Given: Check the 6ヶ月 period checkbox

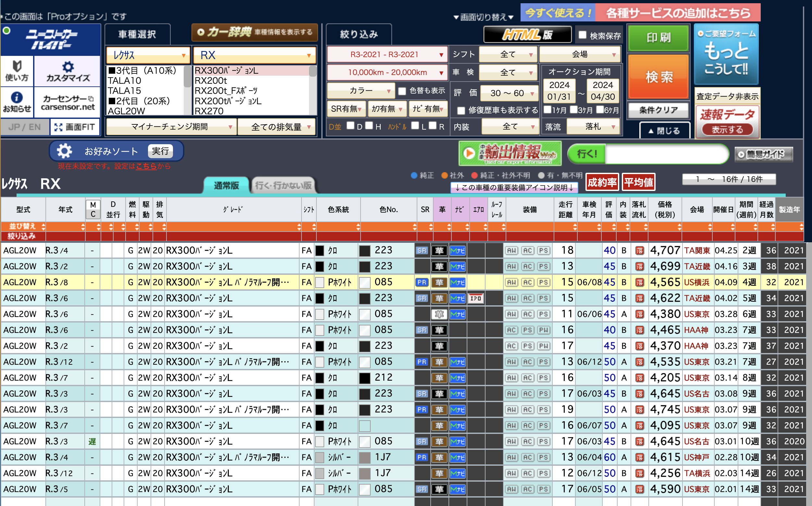Looking at the screenshot, I should click(600, 109).
